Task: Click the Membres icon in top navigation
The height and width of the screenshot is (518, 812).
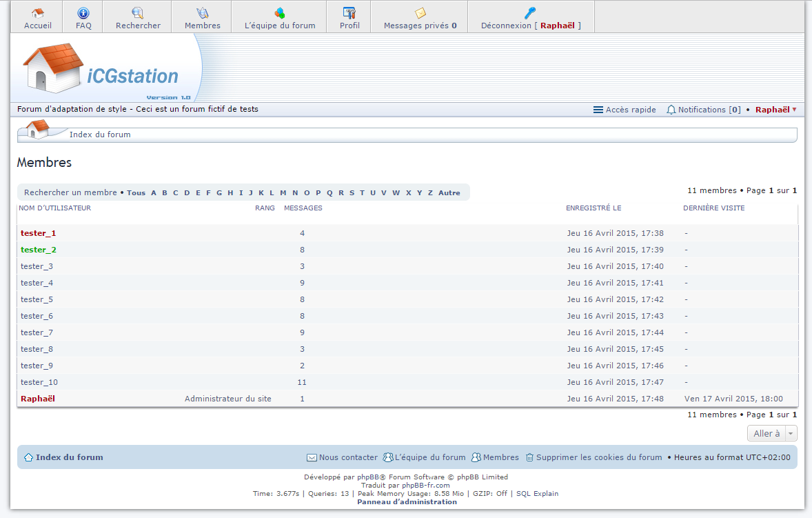Action: (203, 13)
